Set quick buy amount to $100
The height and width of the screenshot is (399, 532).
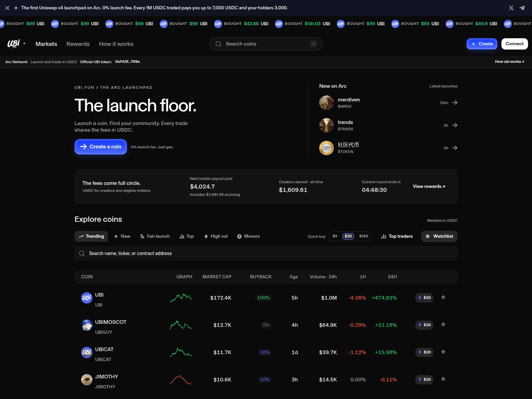(x=364, y=236)
